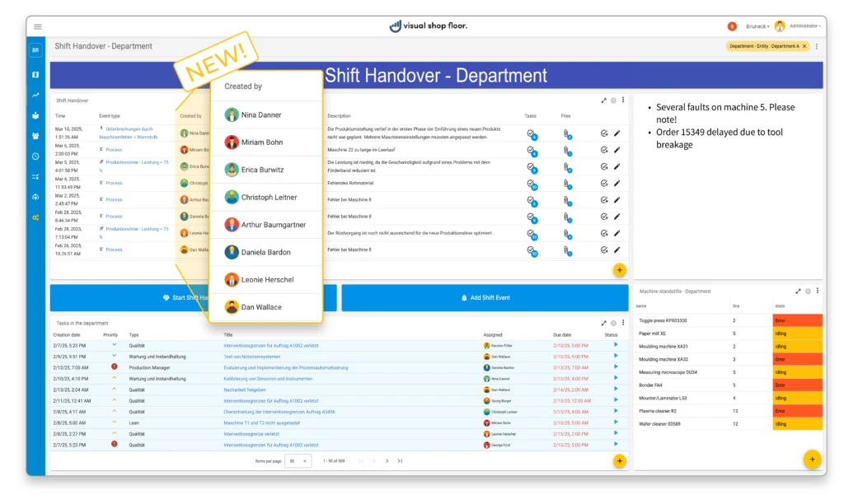Expand the Shift Handover panel to fullscreen
This screenshot has width=844, height=504.
(x=603, y=100)
